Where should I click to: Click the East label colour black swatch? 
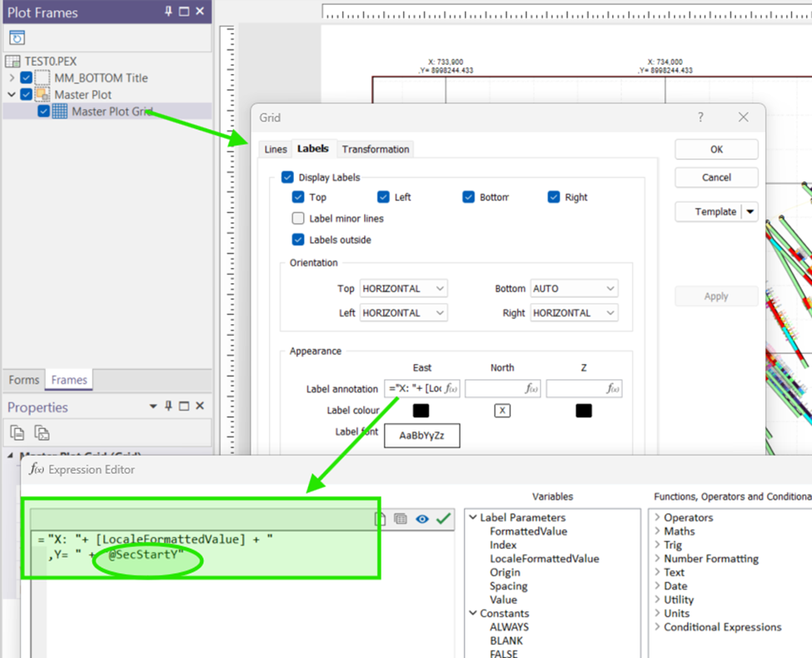[x=421, y=411]
